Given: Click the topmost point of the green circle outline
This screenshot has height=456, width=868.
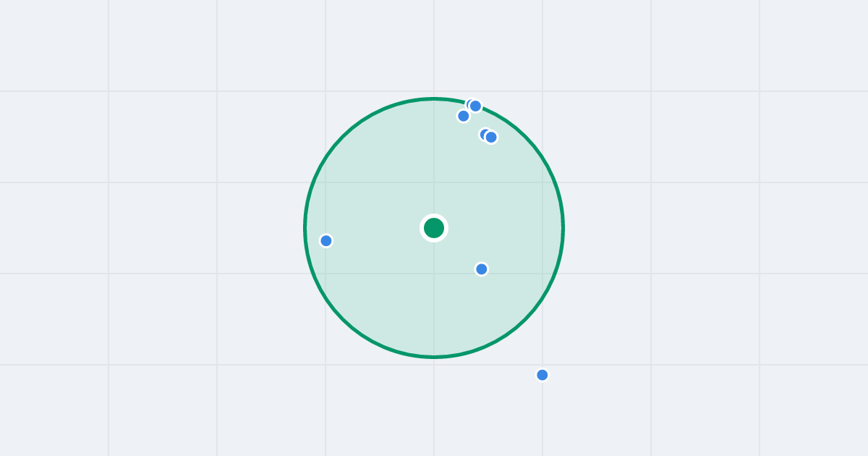Looking at the screenshot, I should tap(434, 98).
